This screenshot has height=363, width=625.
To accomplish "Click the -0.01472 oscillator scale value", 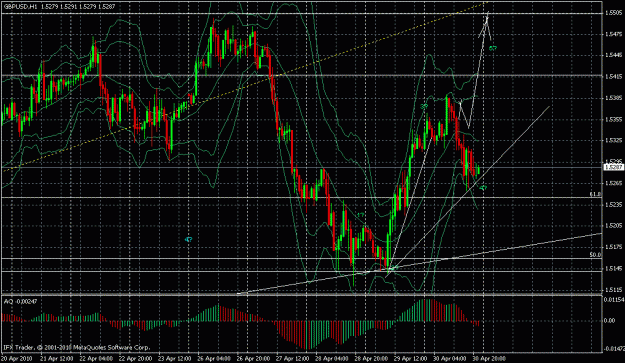I will pyautogui.click(x=614, y=349).
